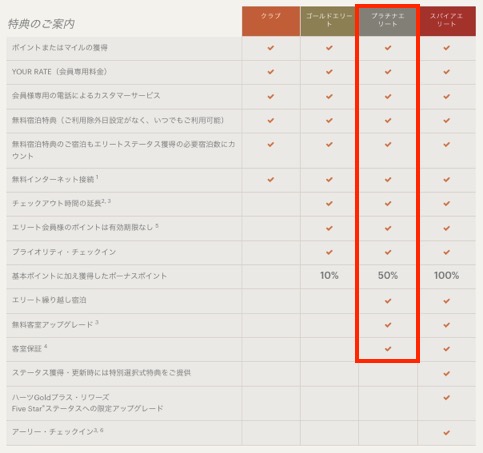Screen dimensions: 483x453
Task: Select the ゴールドエリート column header
Action: pyautogui.click(x=329, y=21)
